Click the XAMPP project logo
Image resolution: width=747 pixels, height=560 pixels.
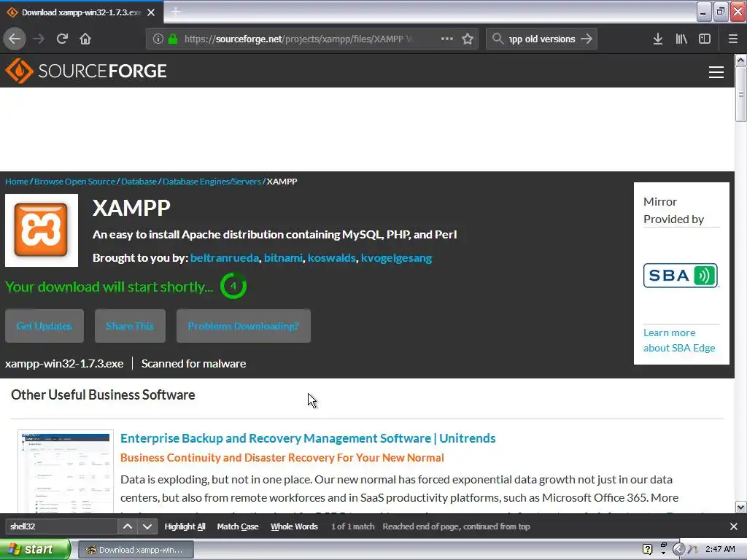[x=42, y=230]
